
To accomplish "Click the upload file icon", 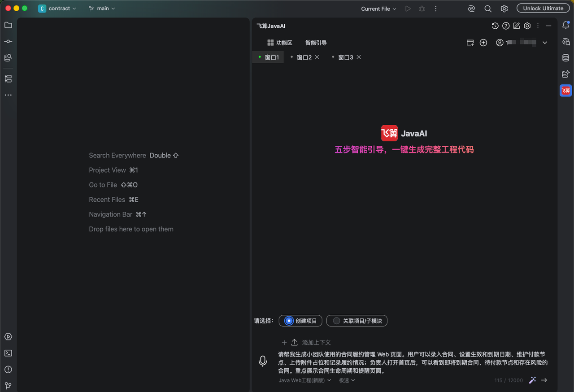I will point(295,342).
